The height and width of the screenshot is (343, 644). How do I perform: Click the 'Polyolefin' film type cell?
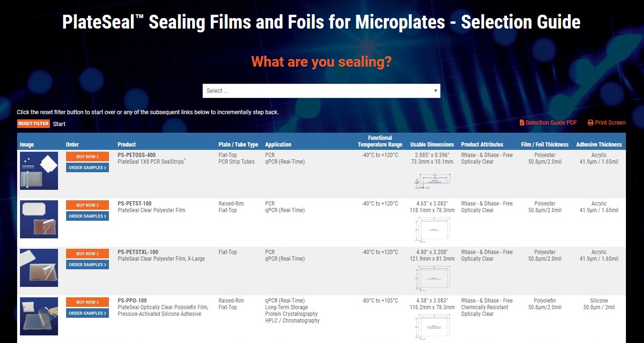(x=545, y=301)
